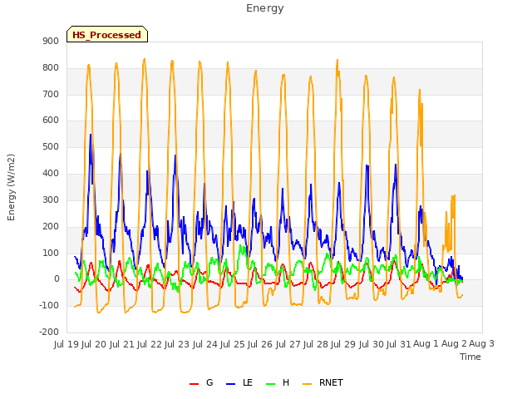Click the Aug 2 x-axis tick label
Screen dimensions: 532x399
[x=454, y=344]
